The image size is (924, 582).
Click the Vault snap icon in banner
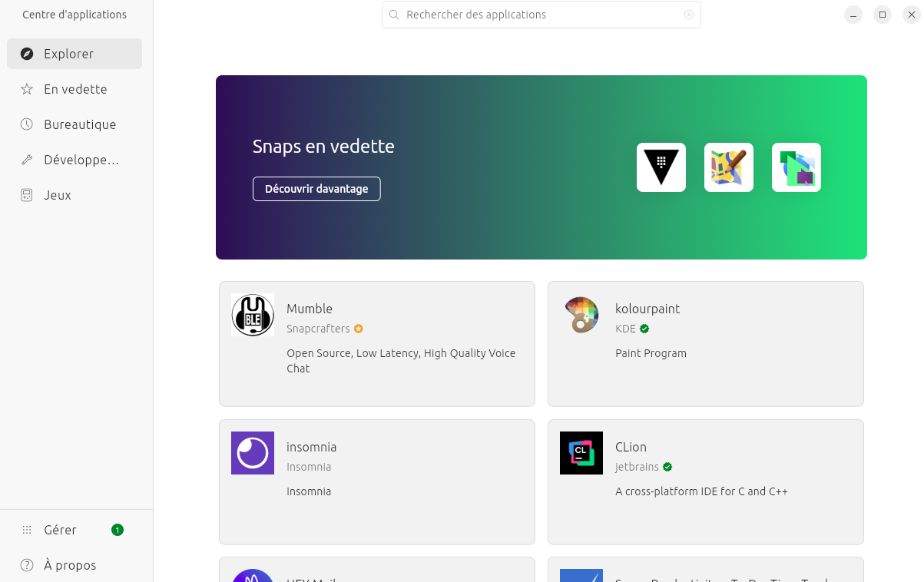(x=661, y=167)
